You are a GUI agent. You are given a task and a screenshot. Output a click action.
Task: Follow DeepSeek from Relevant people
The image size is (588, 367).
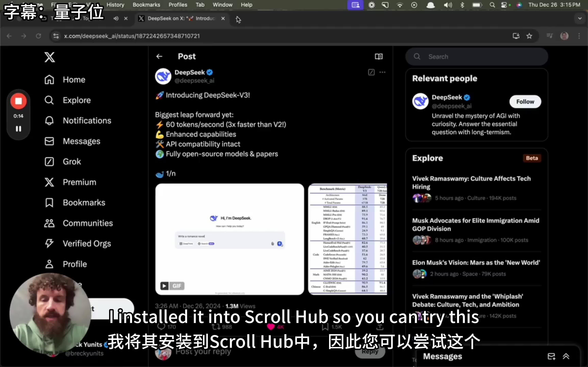(525, 101)
